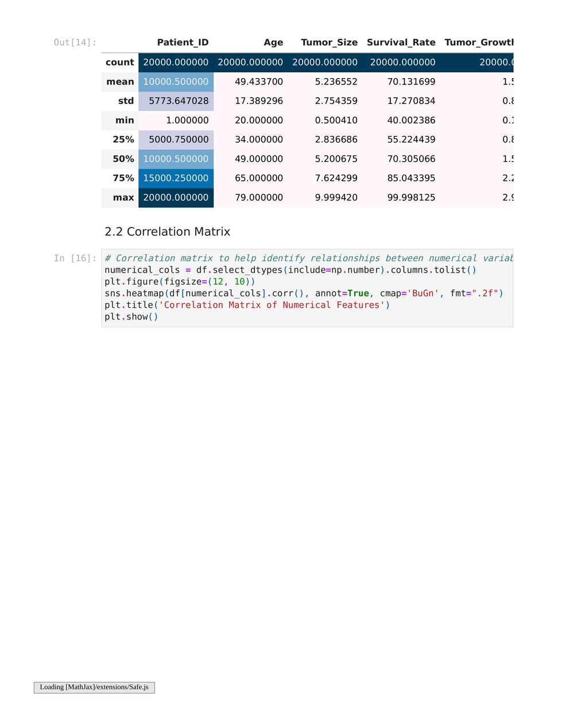Click Patient_ID min value 1.000000

point(187,120)
